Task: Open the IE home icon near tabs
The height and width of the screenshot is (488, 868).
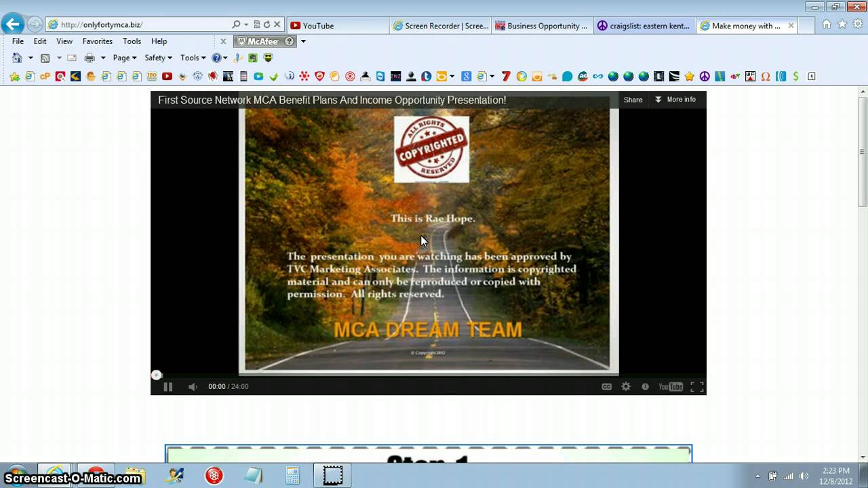Action: tap(827, 24)
